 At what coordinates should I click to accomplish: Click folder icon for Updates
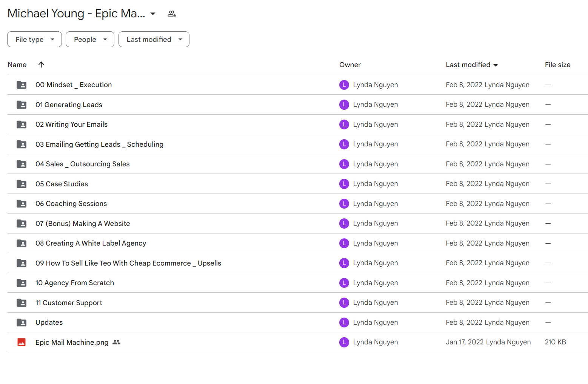click(x=22, y=323)
